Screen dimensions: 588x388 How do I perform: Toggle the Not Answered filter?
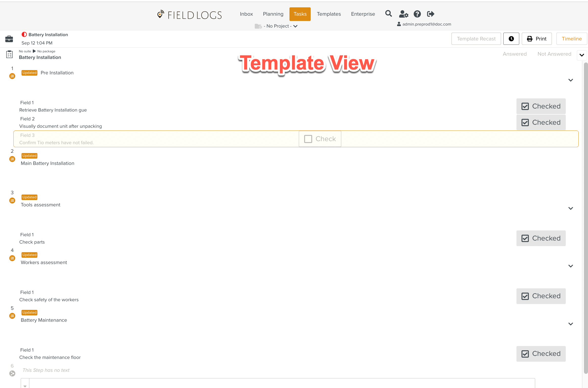click(x=554, y=54)
